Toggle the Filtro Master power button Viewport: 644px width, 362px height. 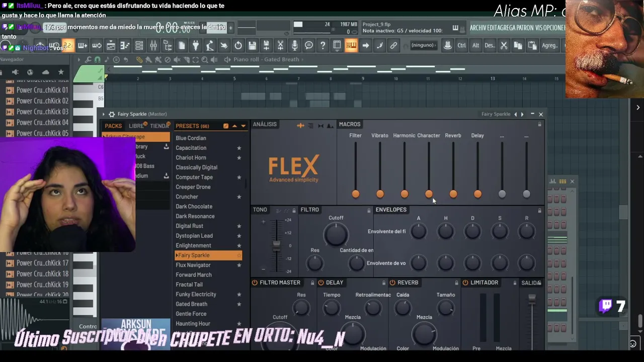(x=255, y=283)
